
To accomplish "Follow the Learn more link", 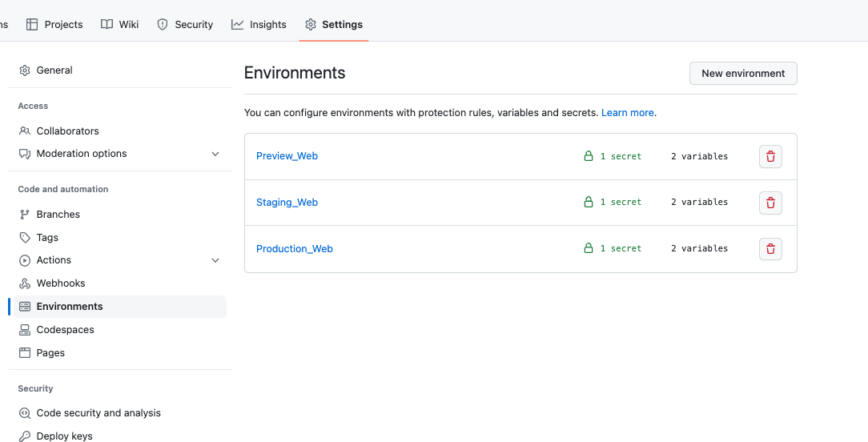I will point(627,112).
